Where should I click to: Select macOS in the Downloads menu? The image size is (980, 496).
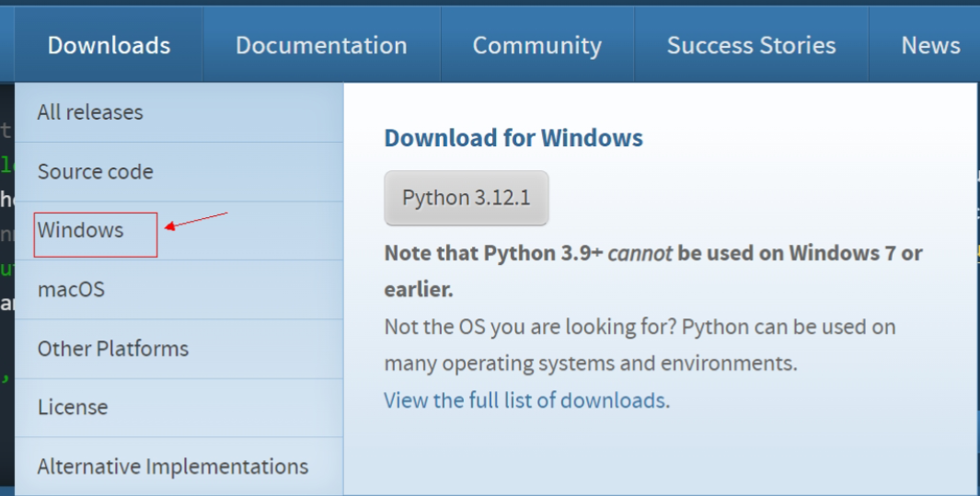tap(179, 290)
